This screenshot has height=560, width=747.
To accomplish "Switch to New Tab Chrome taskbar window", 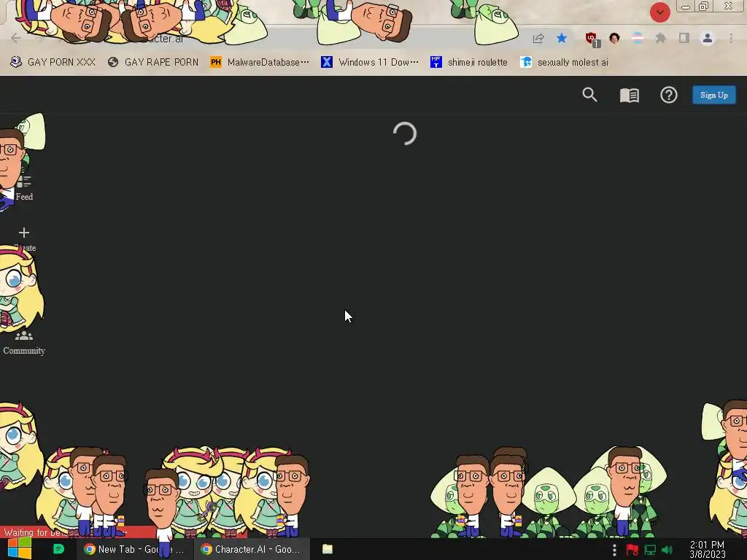I will 134,549.
